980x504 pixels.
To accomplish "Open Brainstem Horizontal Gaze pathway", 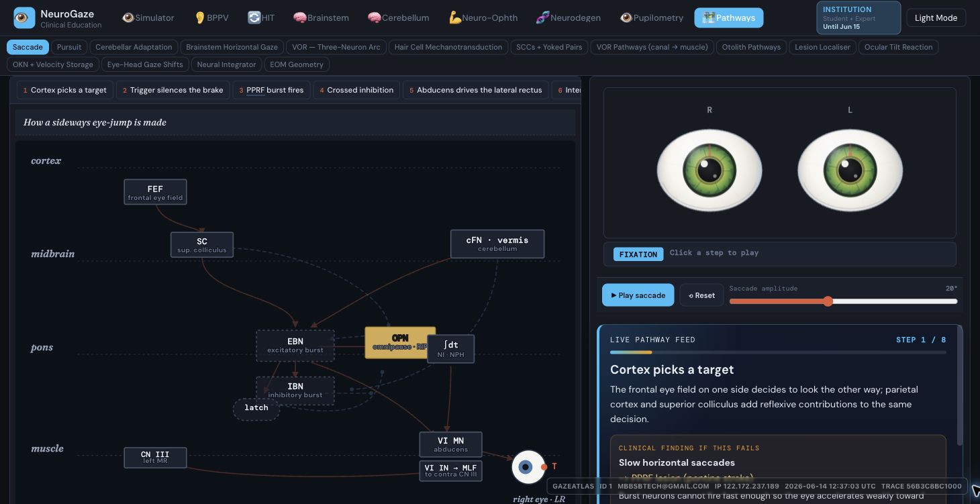I will 232,47.
